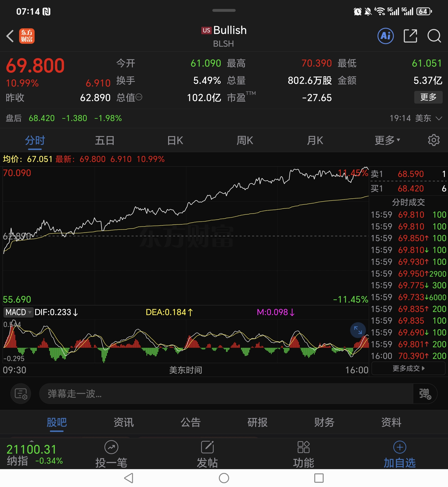
Task: Tap the Bullish BLSH stock title
Action: [x=224, y=36]
